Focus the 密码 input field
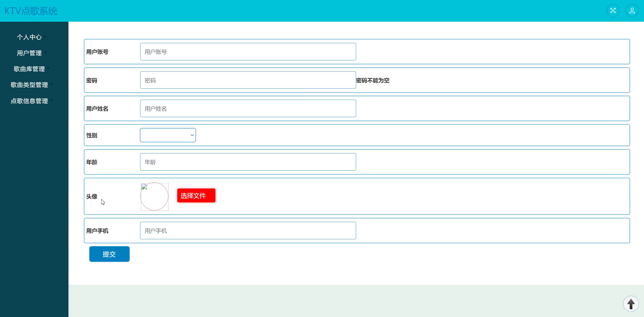Screen dimensions: 644x317 pos(248,80)
